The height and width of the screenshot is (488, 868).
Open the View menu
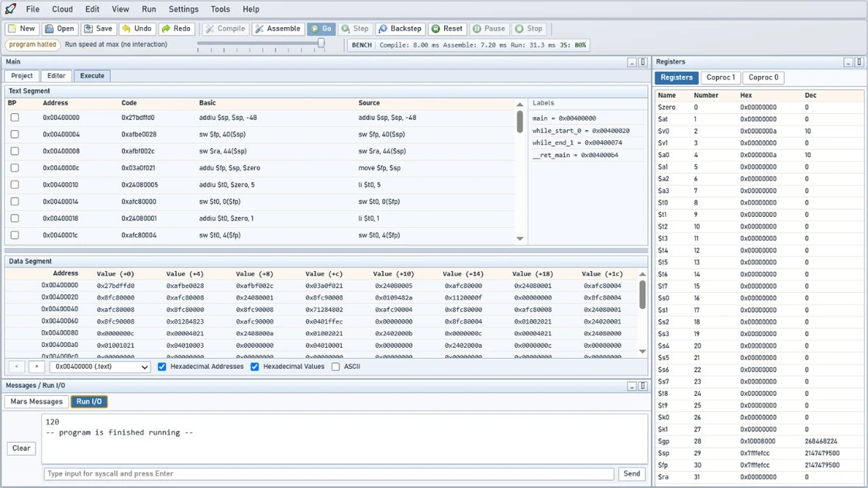pyautogui.click(x=120, y=9)
